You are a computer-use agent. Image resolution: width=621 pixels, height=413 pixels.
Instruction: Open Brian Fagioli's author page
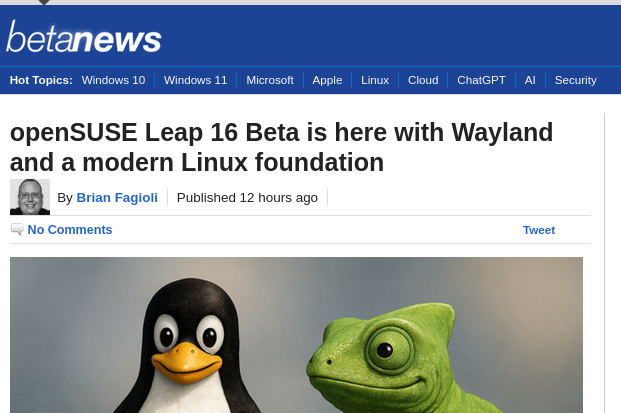117,197
